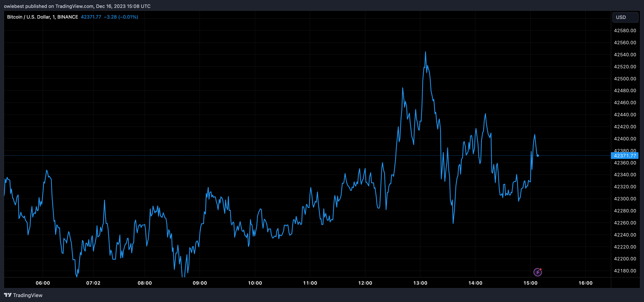Click the 42200.00 price axis label
Viewport: 644px width, 302px height.
coord(625,259)
